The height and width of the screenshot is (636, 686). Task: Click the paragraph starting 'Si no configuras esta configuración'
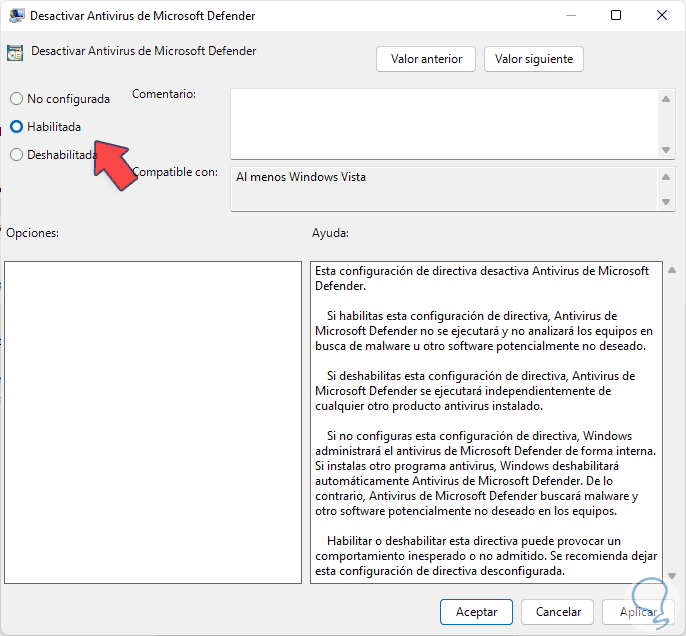coord(486,473)
